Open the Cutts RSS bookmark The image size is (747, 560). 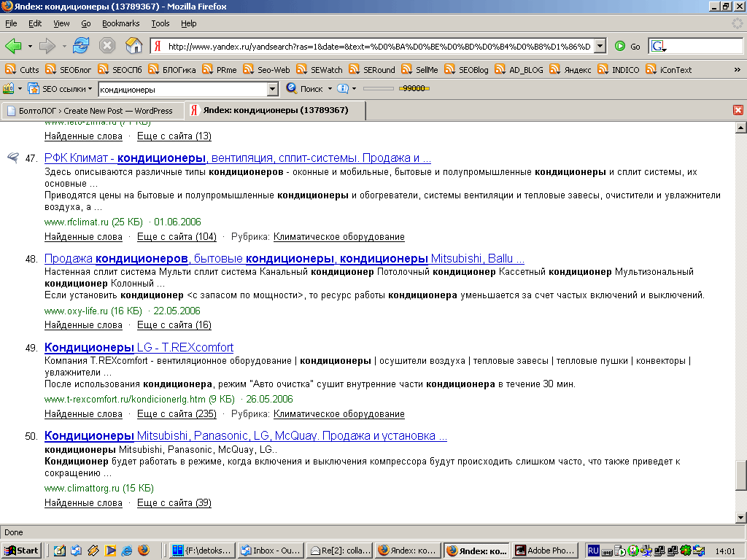[x=22, y=69]
